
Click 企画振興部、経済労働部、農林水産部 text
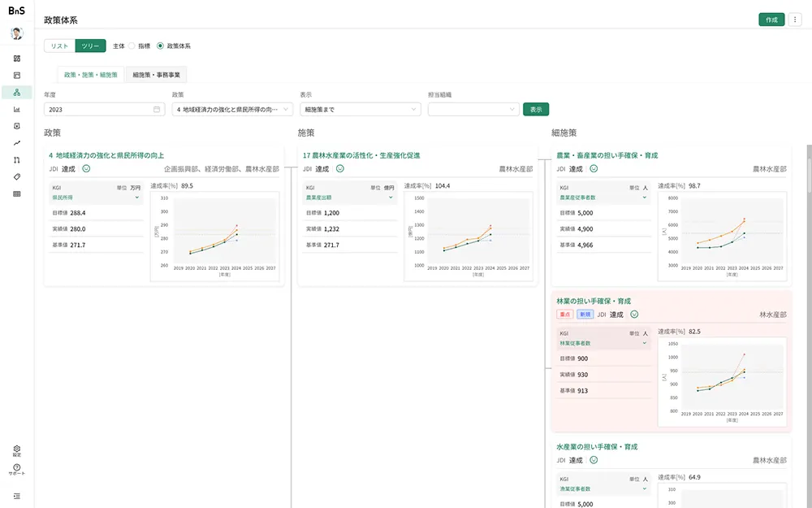(x=222, y=169)
